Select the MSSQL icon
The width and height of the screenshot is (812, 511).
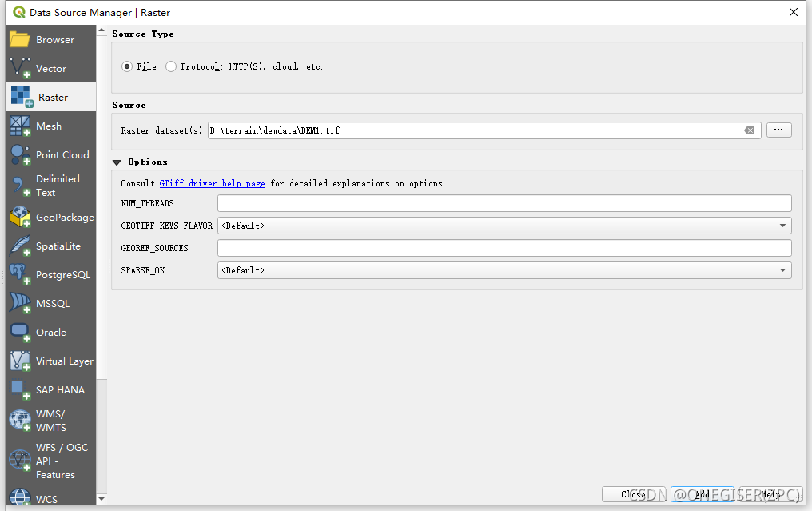(x=20, y=303)
